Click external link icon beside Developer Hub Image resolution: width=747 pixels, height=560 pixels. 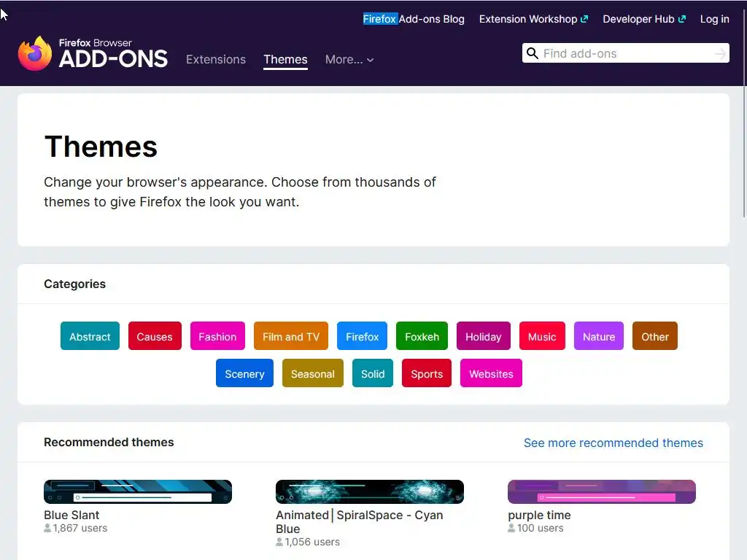coord(682,19)
